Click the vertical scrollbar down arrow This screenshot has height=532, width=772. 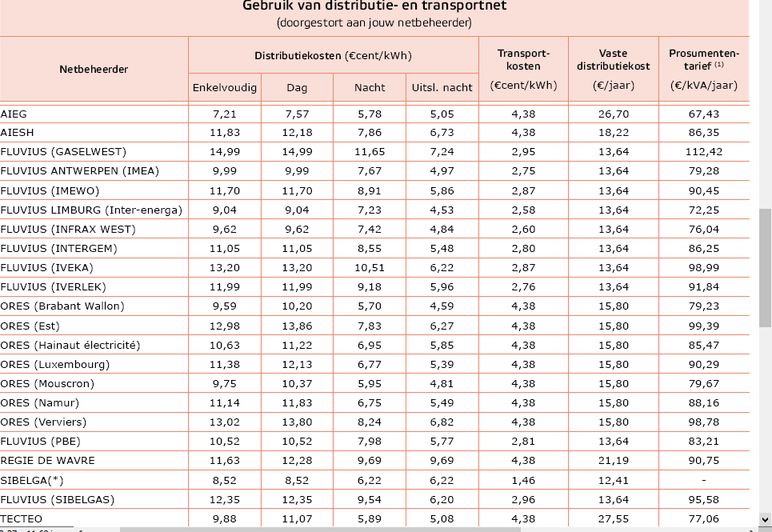(765, 518)
